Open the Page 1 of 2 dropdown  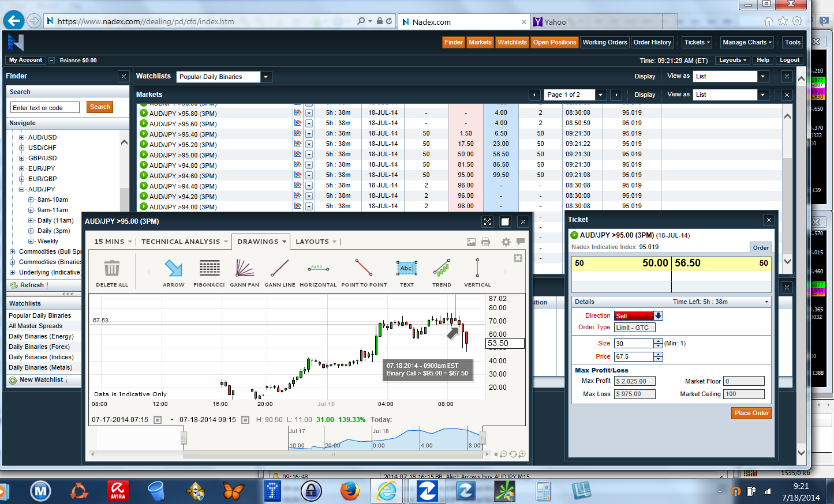coord(601,95)
